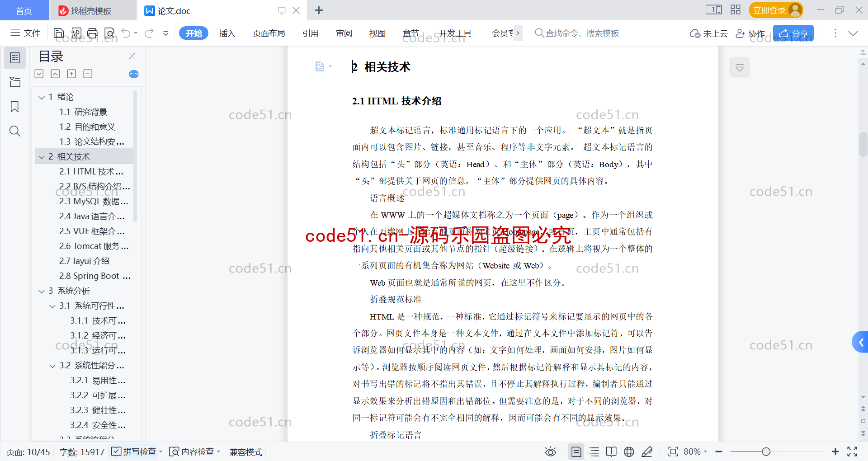Select the 页面布局 ribbon tab
Image resolution: width=868 pixels, height=461 pixels.
click(269, 33)
